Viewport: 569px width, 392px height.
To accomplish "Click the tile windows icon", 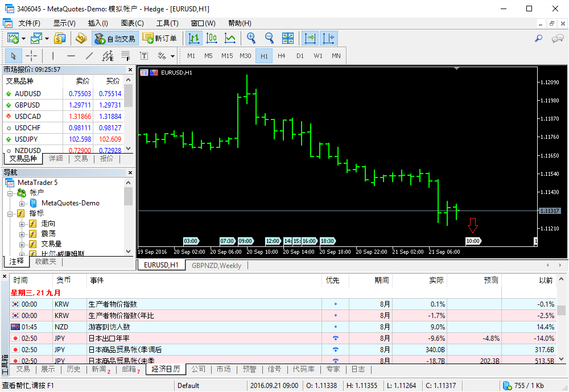I will click(x=288, y=38).
